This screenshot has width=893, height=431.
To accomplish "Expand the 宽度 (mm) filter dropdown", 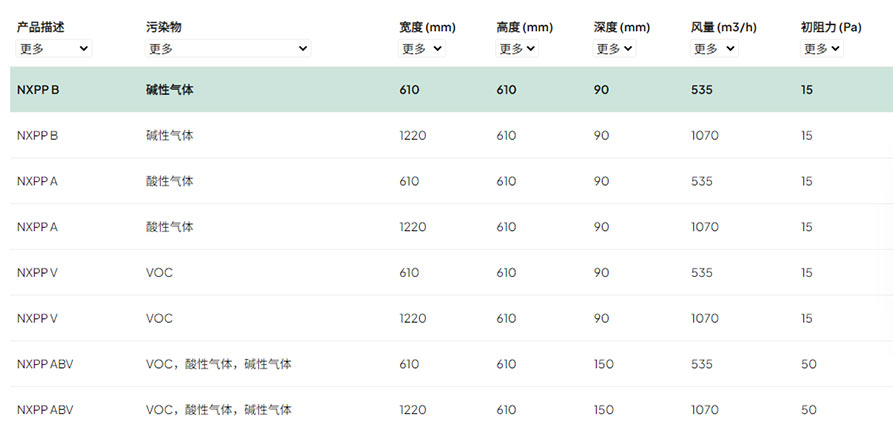I will 421,49.
